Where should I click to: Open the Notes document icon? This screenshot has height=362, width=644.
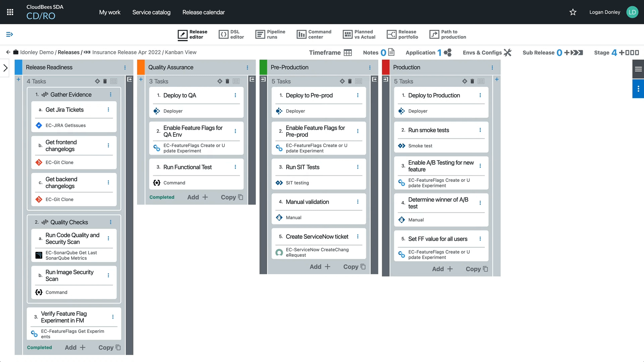click(391, 52)
